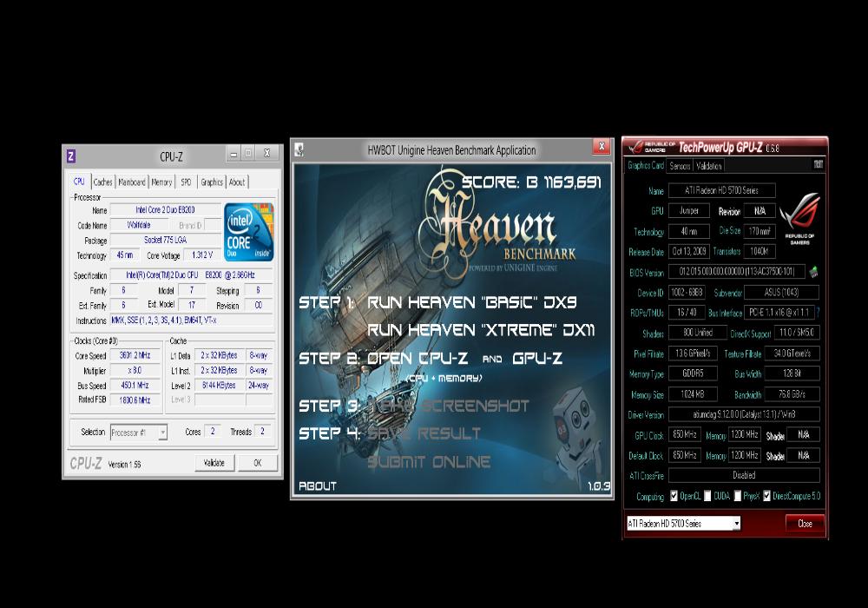Screen dimensions: 868x608
Task: Click the Memory Type value GDDR5
Action: pyautogui.click(x=693, y=373)
